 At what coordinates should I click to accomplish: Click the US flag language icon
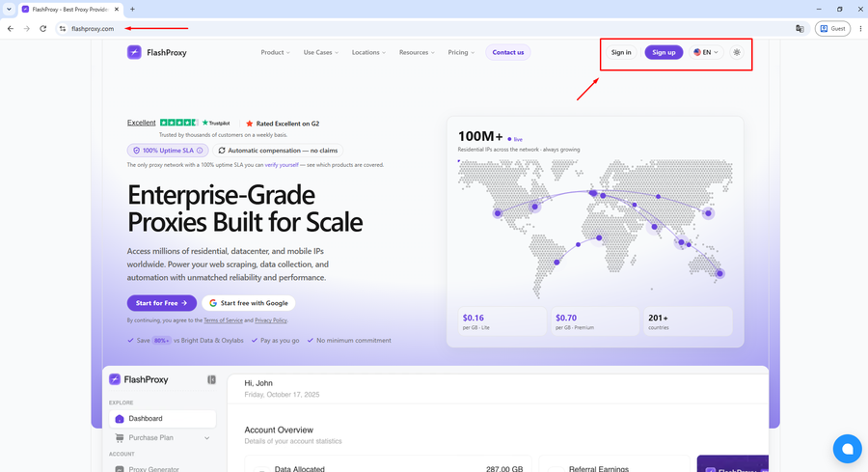tap(697, 53)
